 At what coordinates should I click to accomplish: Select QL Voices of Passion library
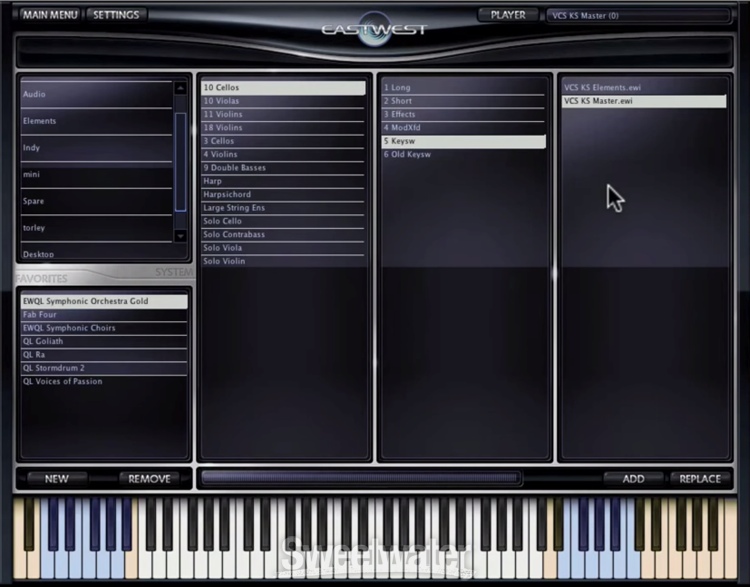tap(104, 382)
